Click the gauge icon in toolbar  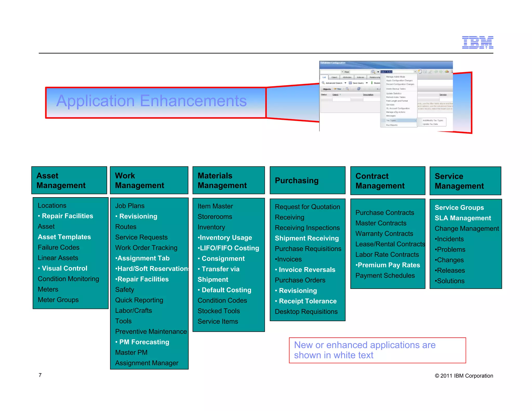[x=447, y=71]
